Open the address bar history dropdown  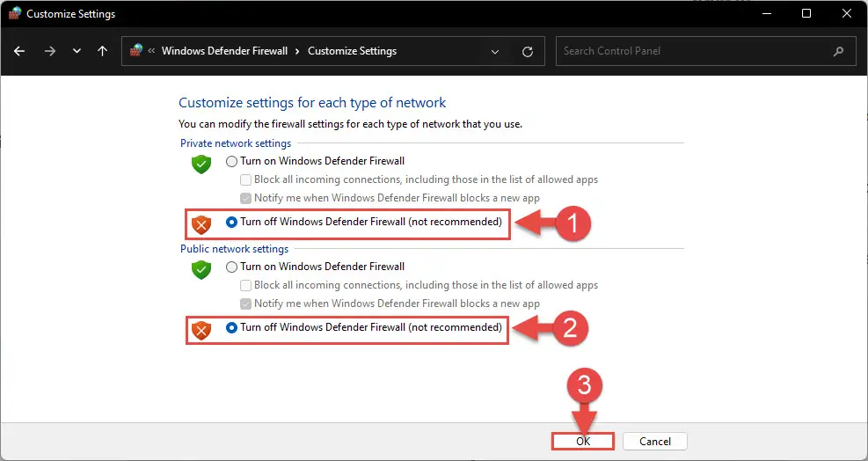point(495,52)
